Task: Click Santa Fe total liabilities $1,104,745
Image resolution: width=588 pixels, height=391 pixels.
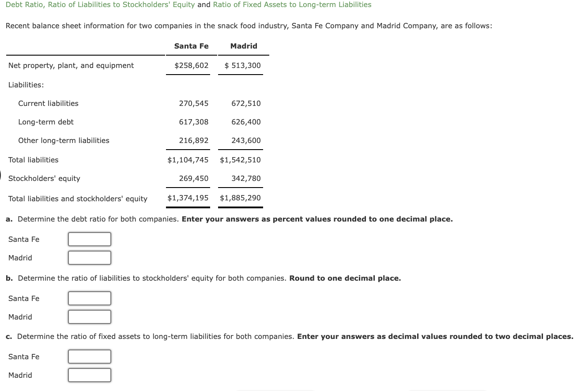Action: click(188, 160)
